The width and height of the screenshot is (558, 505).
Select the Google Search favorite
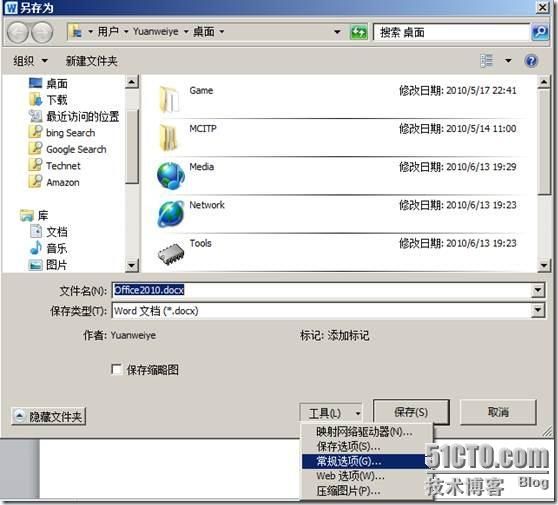click(76, 149)
